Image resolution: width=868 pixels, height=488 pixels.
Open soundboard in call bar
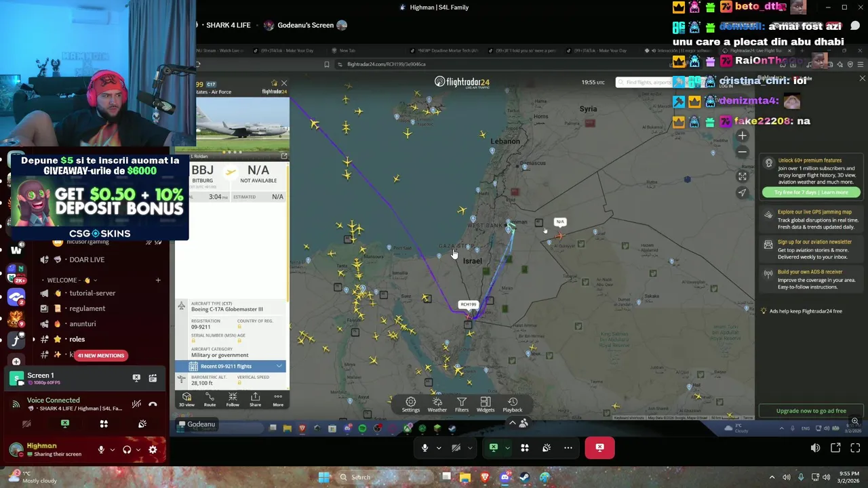click(x=547, y=448)
